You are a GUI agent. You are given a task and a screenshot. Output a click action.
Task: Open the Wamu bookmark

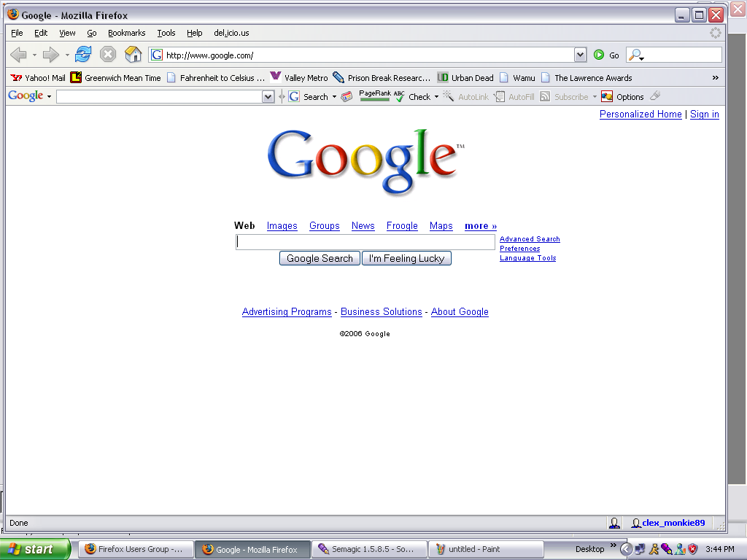pyautogui.click(x=517, y=77)
